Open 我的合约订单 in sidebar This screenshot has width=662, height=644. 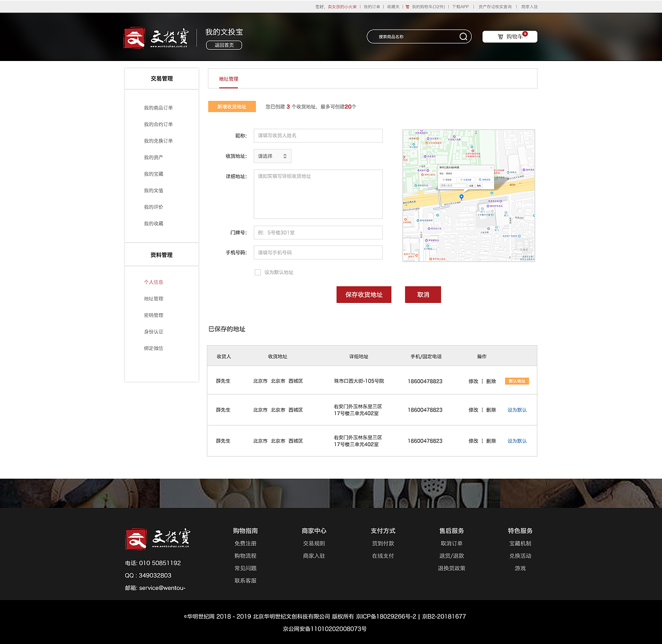click(x=158, y=125)
